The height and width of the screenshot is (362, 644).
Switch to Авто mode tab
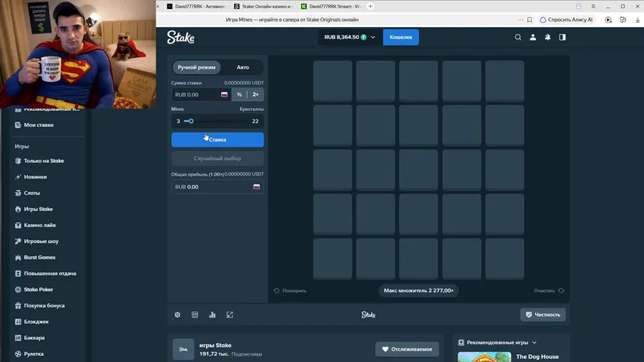(x=243, y=67)
